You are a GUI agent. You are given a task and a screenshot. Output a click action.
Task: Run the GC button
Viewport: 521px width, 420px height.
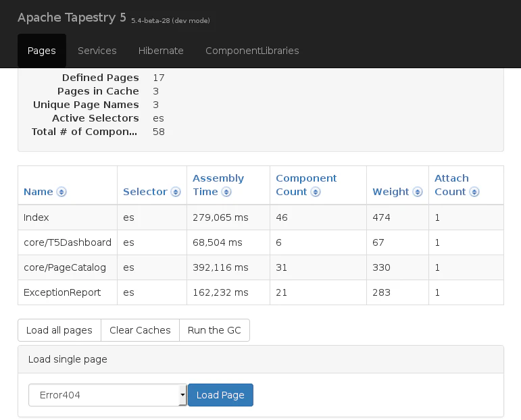tap(214, 330)
